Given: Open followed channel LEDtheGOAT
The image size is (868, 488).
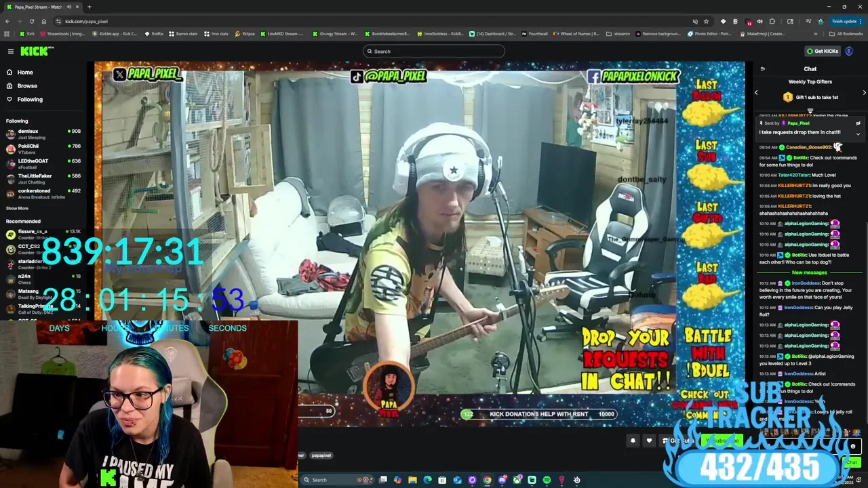Looking at the screenshot, I should [x=43, y=163].
